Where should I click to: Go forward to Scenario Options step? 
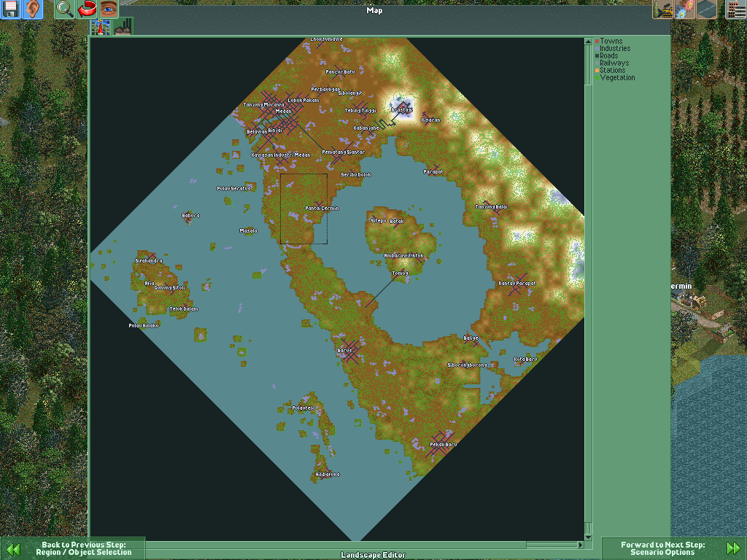(x=673, y=548)
